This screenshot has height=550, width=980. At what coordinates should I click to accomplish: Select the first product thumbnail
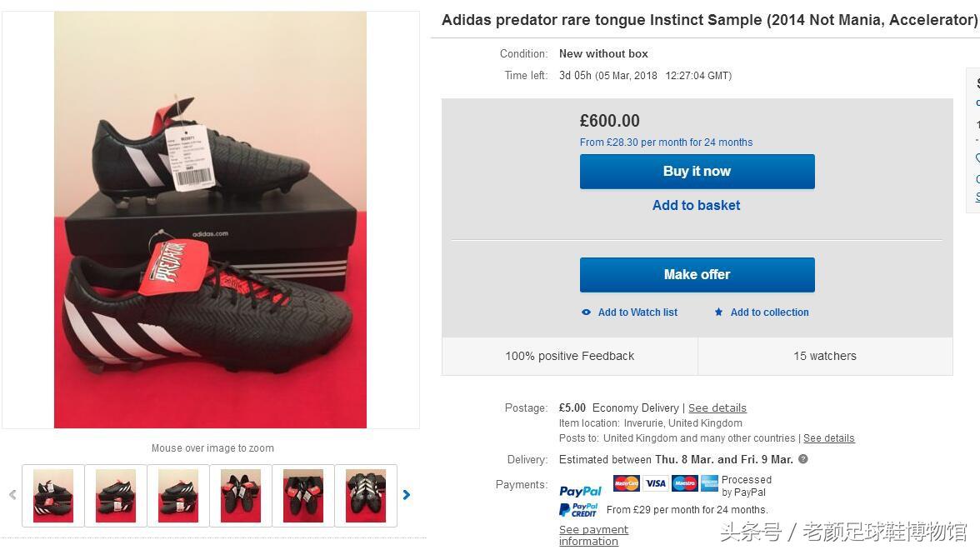(x=53, y=496)
